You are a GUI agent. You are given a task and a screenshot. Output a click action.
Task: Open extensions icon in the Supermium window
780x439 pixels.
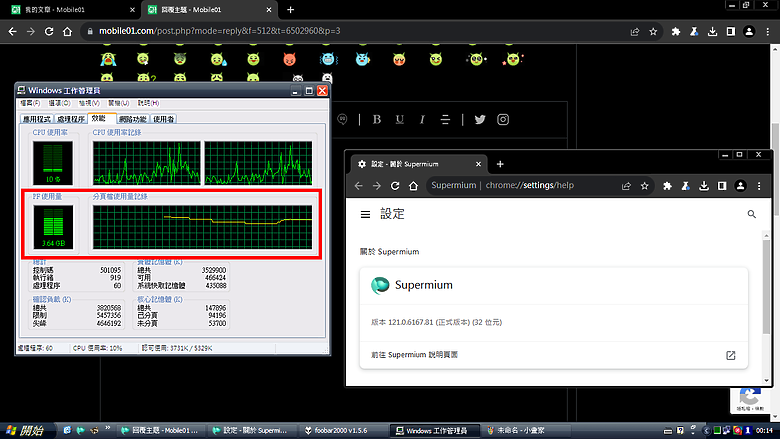point(667,186)
